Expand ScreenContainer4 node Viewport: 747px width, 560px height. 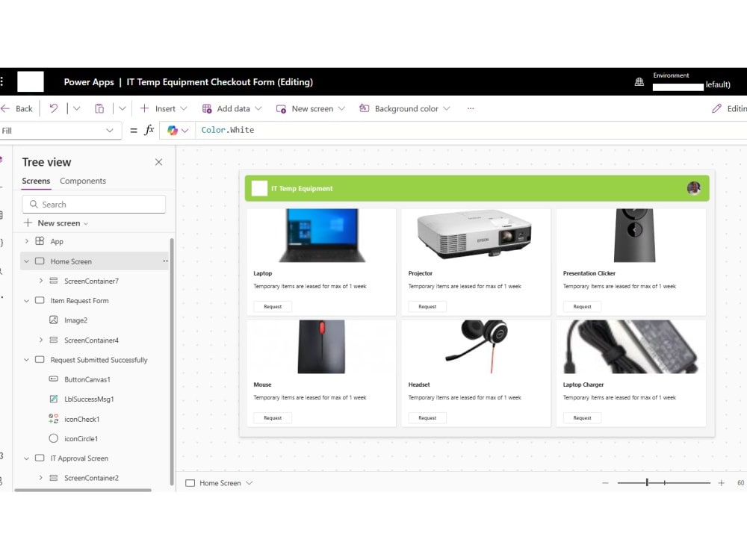point(41,340)
